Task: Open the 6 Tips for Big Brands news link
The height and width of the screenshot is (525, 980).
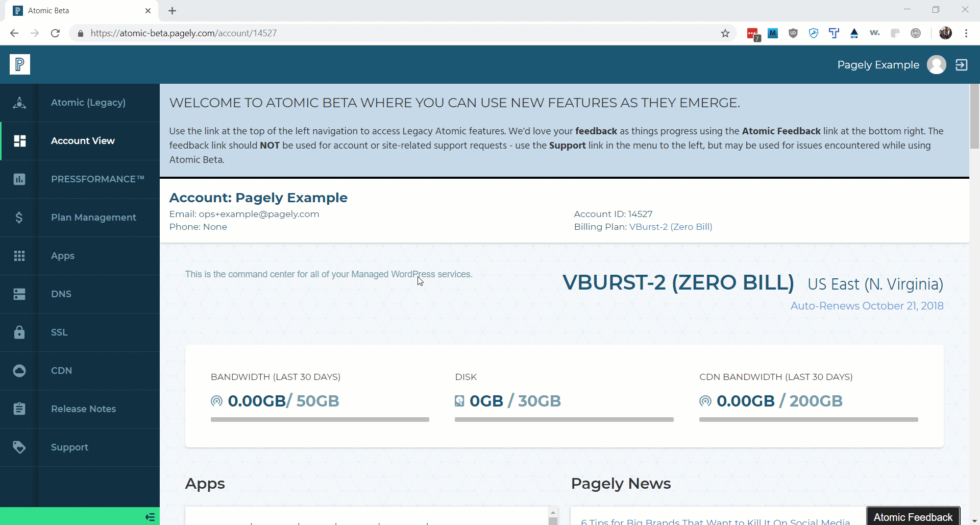Action: 715,521
